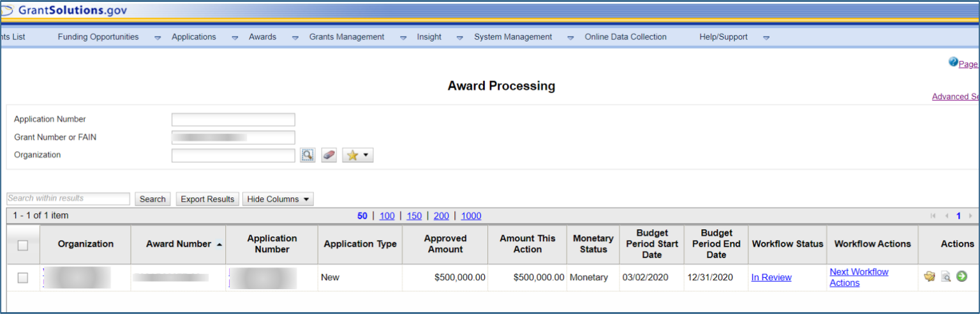Click the Export Results button
This screenshot has height=314, width=980.
207,199
